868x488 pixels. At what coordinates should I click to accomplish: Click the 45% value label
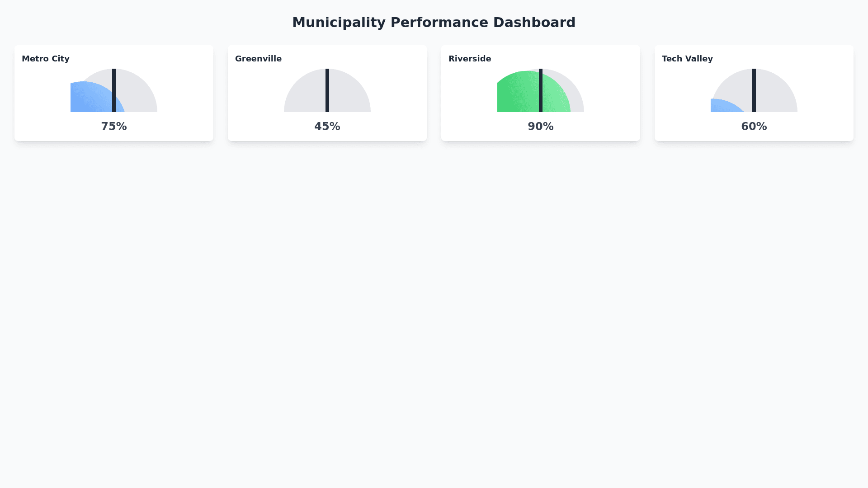(x=327, y=127)
